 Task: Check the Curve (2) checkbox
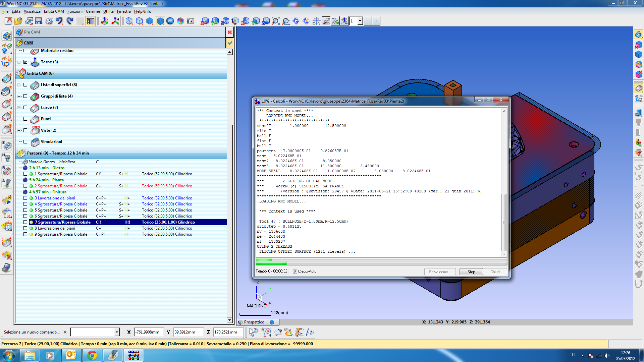coord(25,108)
